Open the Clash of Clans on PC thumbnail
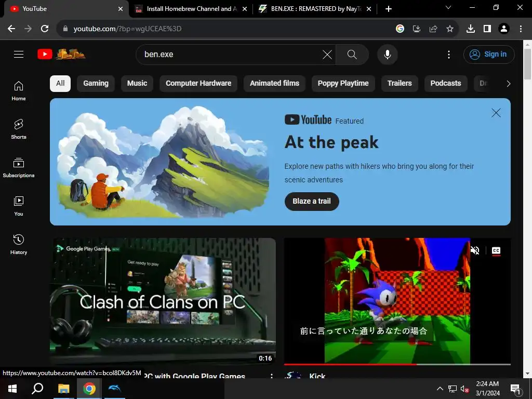 (163, 301)
